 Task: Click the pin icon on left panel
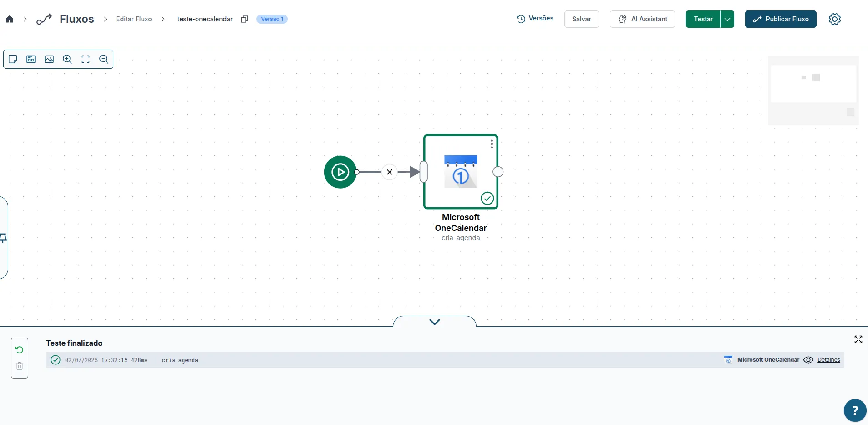point(3,238)
